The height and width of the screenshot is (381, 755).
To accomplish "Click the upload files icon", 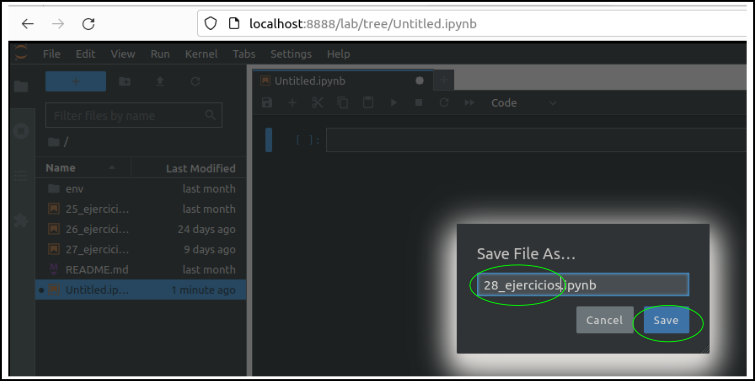I will 160,81.
